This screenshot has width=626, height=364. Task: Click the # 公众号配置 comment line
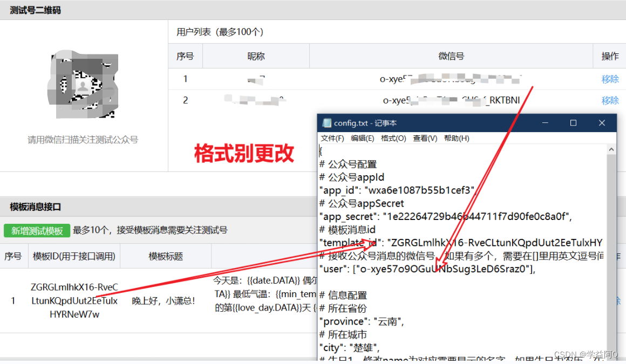pos(348,164)
